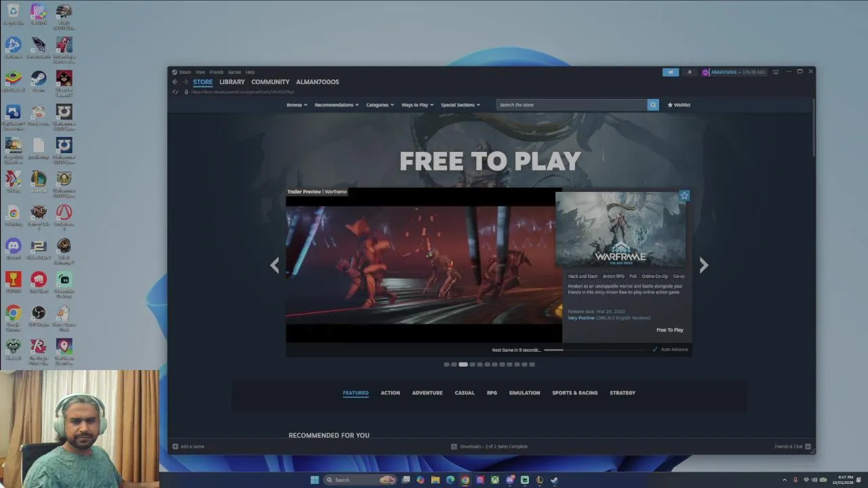Click the Steam icon in the taskbar
Image resolution: width=868 pixels, height=488 pixels.
[554, 480]
